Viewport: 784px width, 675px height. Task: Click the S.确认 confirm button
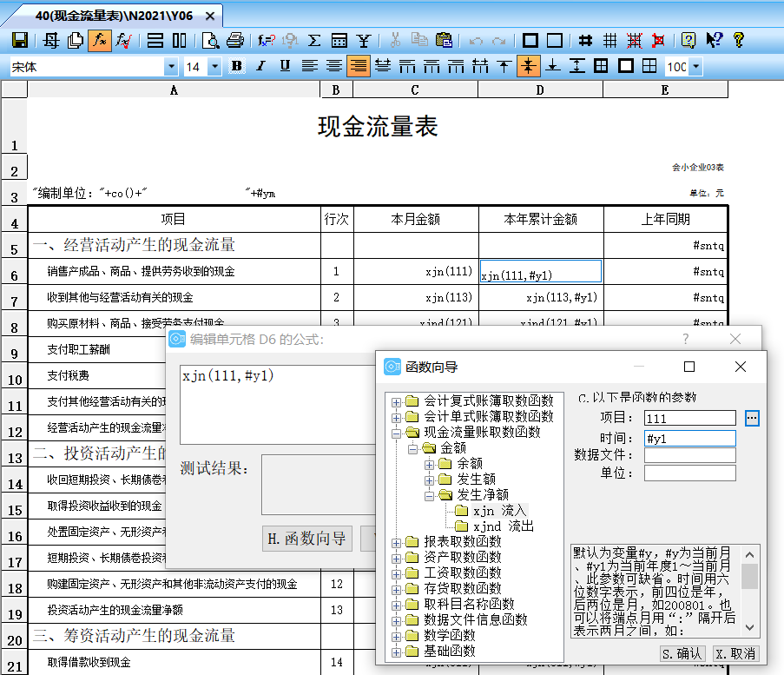(x=681, y=653)
